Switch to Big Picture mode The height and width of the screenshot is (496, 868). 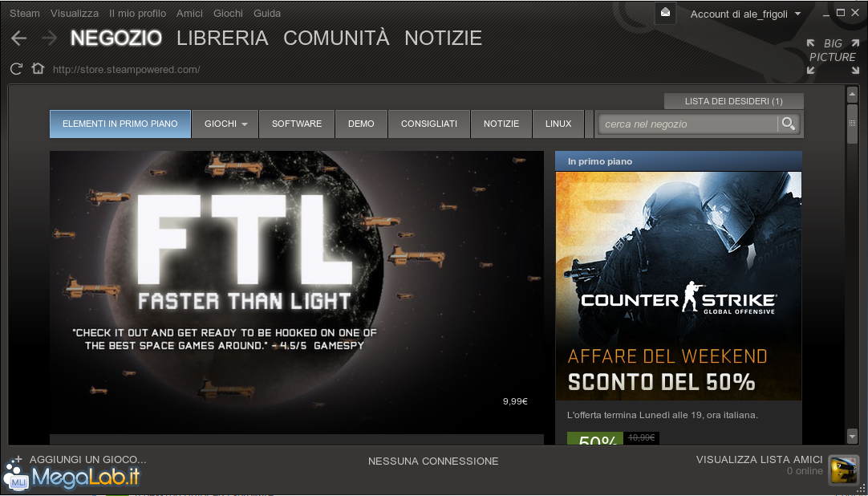(x=831, y=56)
